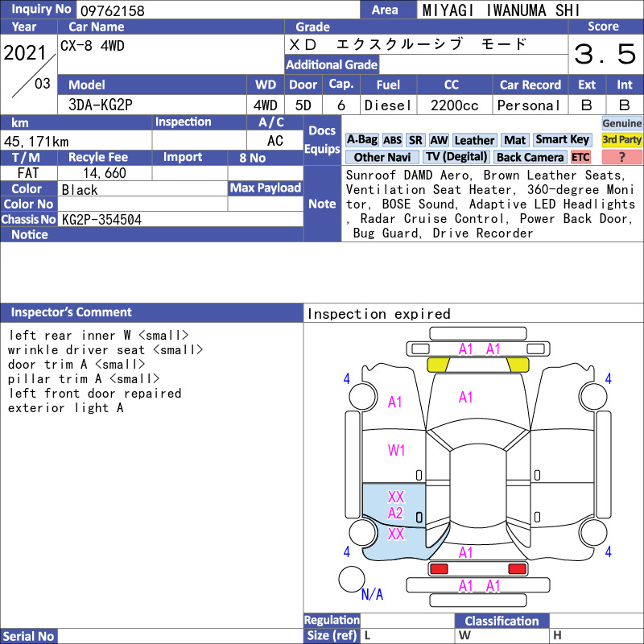Click the AW alloy wheel badge
The image size is (644, 644).
(x=439, y=140)
